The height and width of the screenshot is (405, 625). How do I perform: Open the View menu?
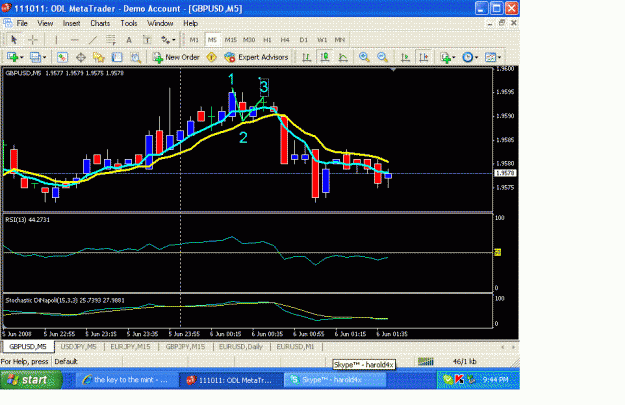[x=45, y=24]
